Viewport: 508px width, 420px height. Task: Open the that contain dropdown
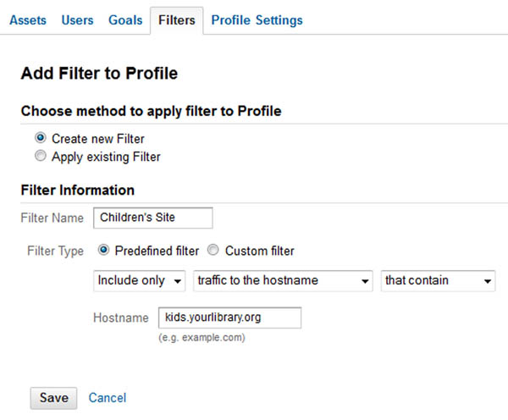click(438, 280)
